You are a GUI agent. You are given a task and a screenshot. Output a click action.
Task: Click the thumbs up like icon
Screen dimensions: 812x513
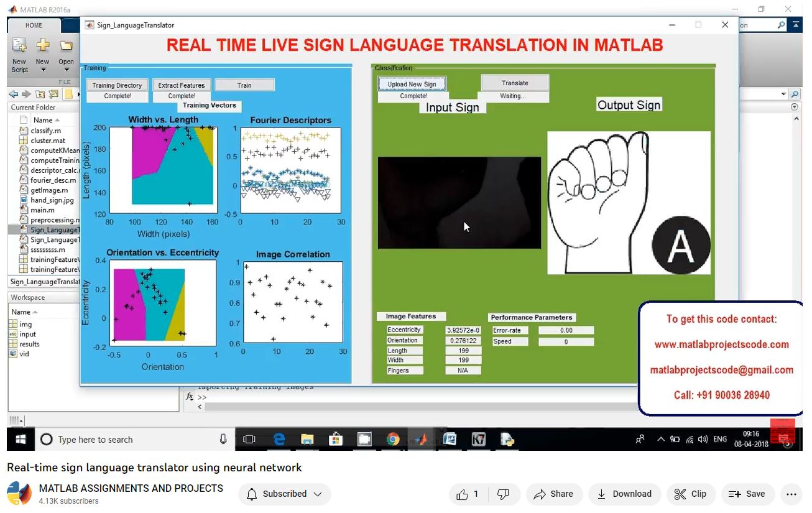(462, 494)
